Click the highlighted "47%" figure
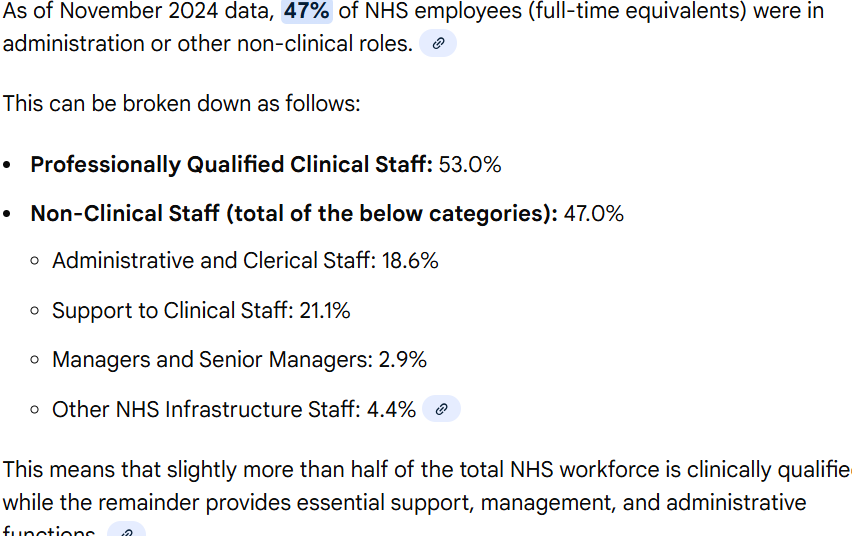852x536 pixels. click(306, 13)
